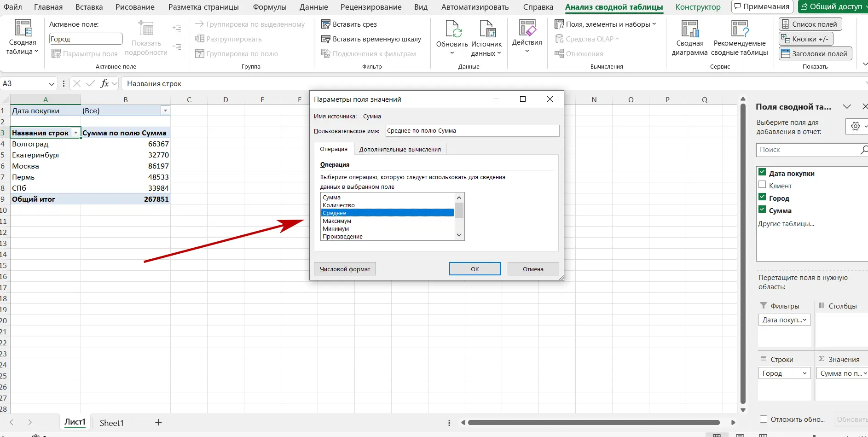Screen dimensions: 868x437
Task: Open the PivotChart (Сводная диаграмма) tool
Action: coord(689,29)
